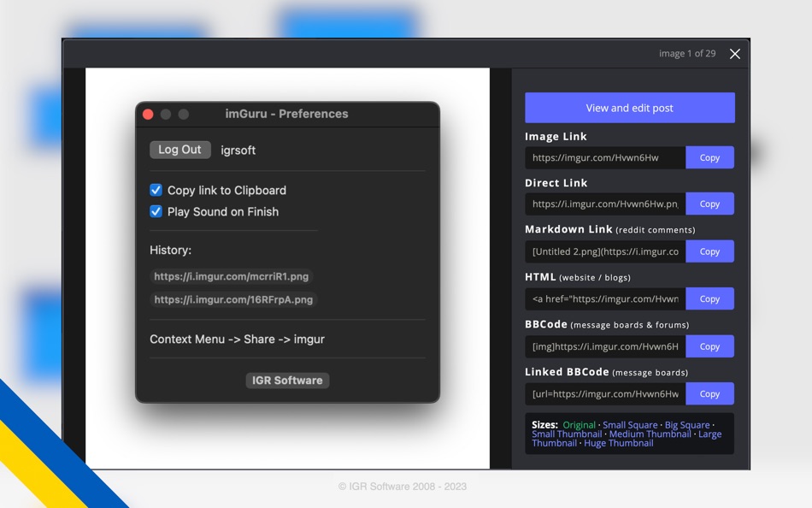Click the imGuru - Preferences window title
Image resolution: width=812 pixels, height=508 pixels.
[286, 114]
